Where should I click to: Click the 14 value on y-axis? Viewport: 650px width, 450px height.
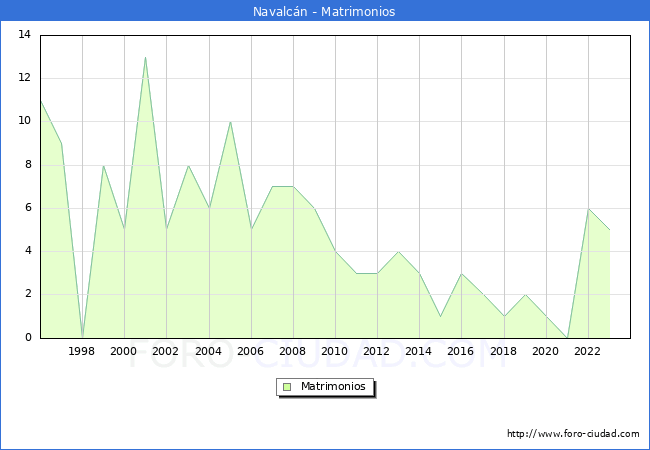pos(24,35)
